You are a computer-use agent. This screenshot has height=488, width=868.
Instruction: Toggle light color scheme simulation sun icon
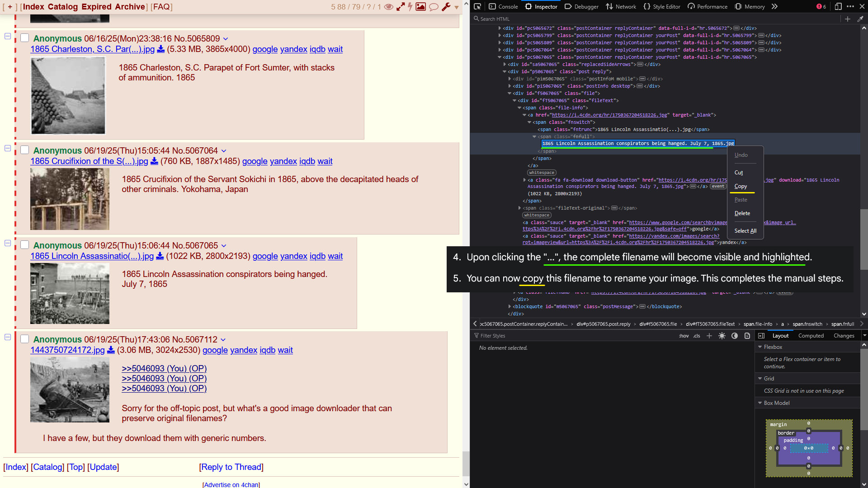722,336
